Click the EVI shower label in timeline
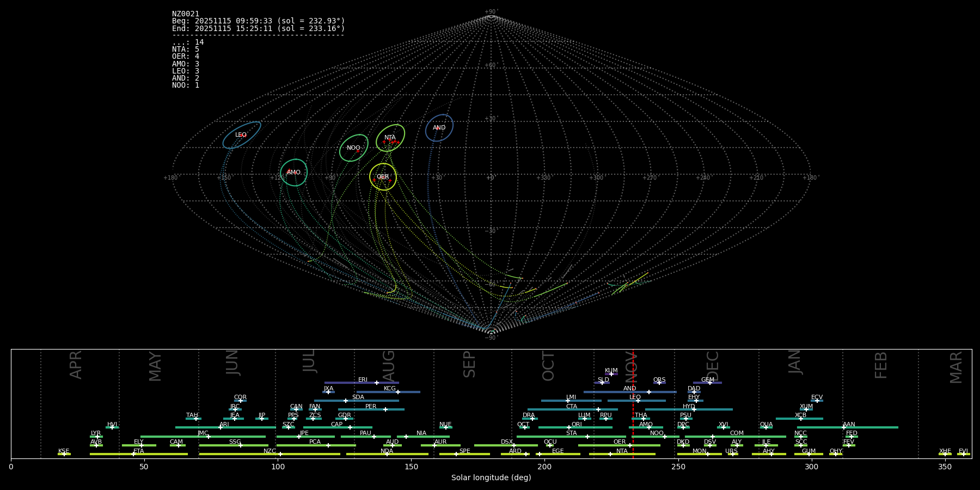Viewport: 980px width, 490px height. pyautogui.click(x=963, y=451)
